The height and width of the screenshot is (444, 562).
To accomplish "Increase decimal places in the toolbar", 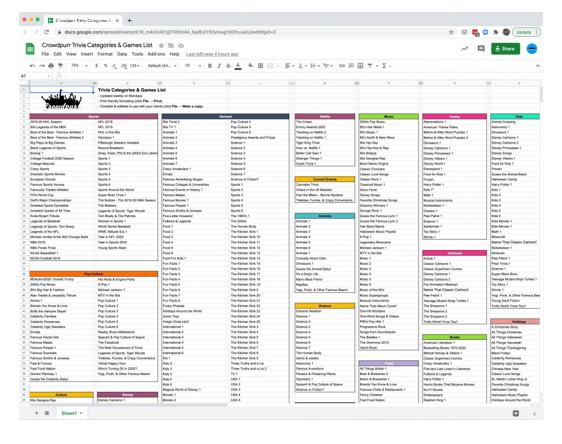I will pyautogui.click(x=124, y=66).
